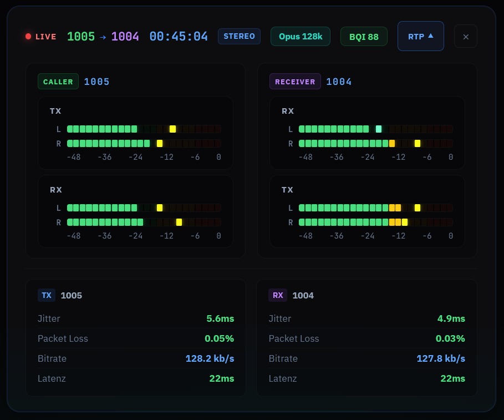Click the TX badge beside 1005 stats

click(47, 295)
